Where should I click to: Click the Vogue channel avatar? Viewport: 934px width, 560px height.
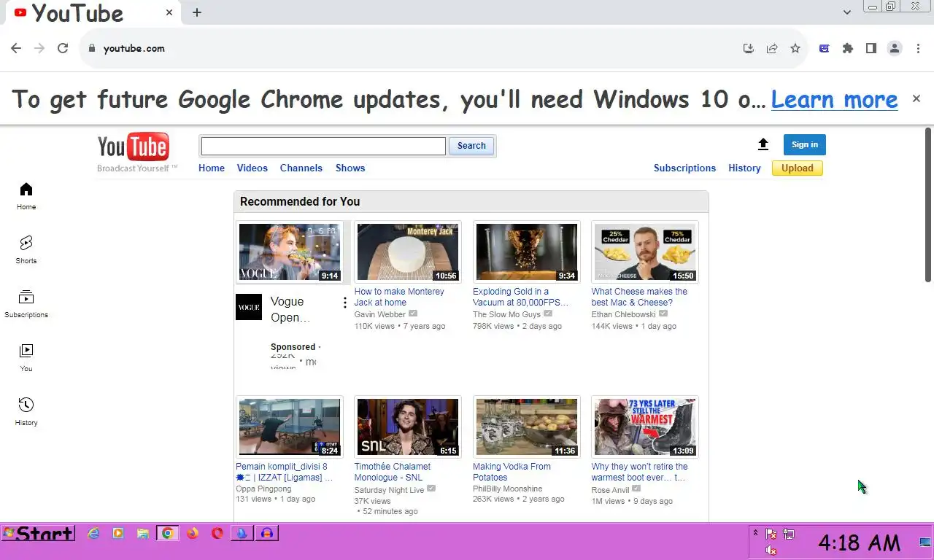(x=249, y=307)
